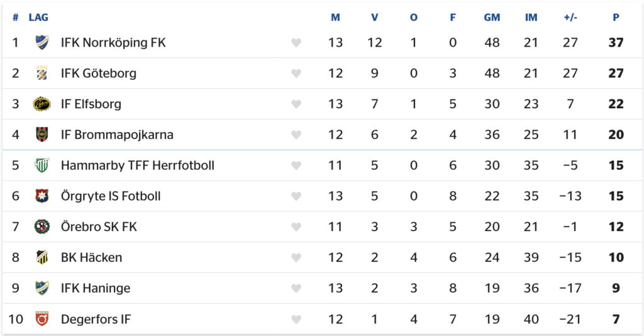
Task: Click the Örgryte IS club crest
Action: 42,196
